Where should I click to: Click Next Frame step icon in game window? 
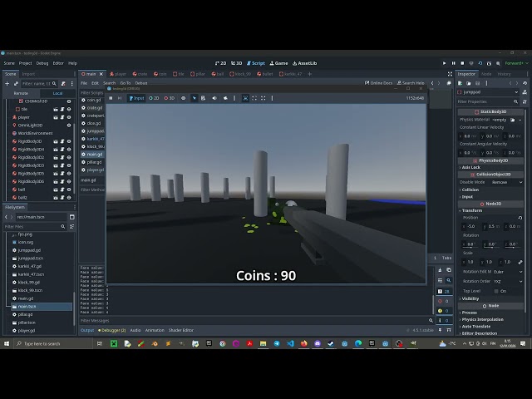click(x=120, y=98)
